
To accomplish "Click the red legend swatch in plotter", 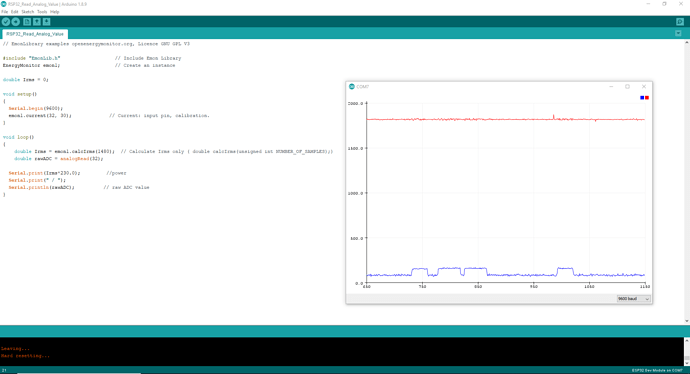I will tap(647, 98).
